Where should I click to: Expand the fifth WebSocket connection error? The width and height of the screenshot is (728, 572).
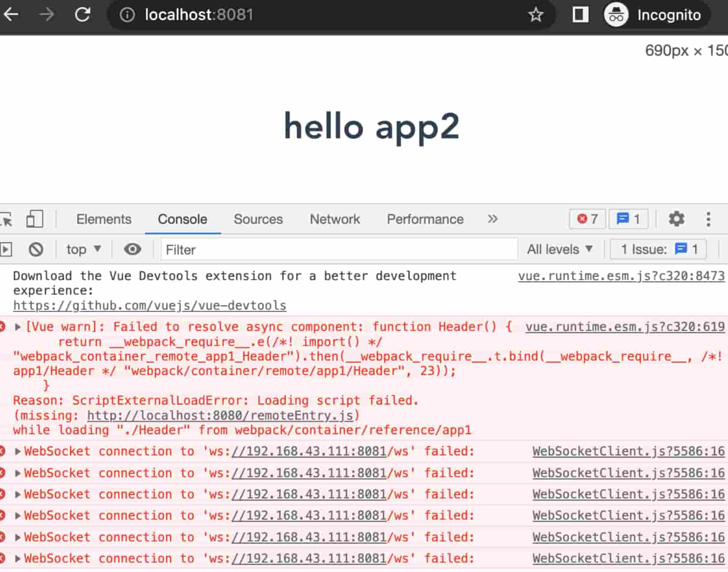(18, 537)
